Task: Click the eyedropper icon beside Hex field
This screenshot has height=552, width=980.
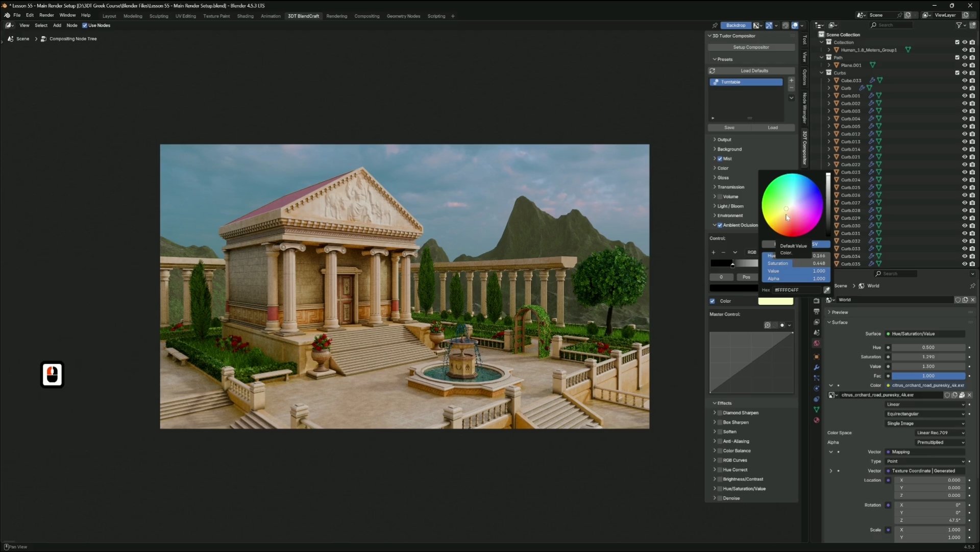Action: (x=826, y=290)
